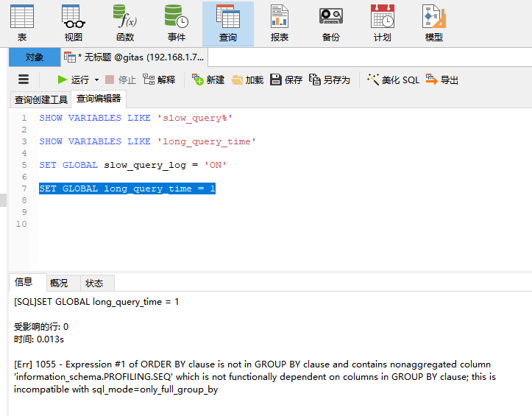Click the [Err] 1055 error message
Viewport: 532px width, 416px height.
click(x=255, y=376)
